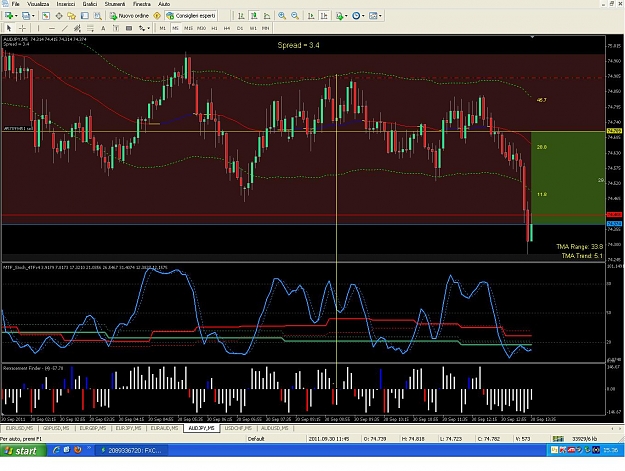The width and height of the screenshot is (625, 471).
Task: Select the arrow cursor tool
Action: (9, 28)
